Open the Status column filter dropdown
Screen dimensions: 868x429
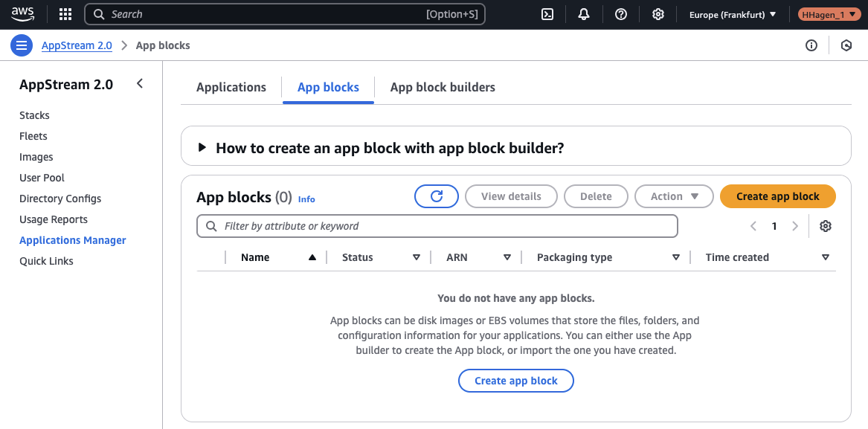point(415,257)
